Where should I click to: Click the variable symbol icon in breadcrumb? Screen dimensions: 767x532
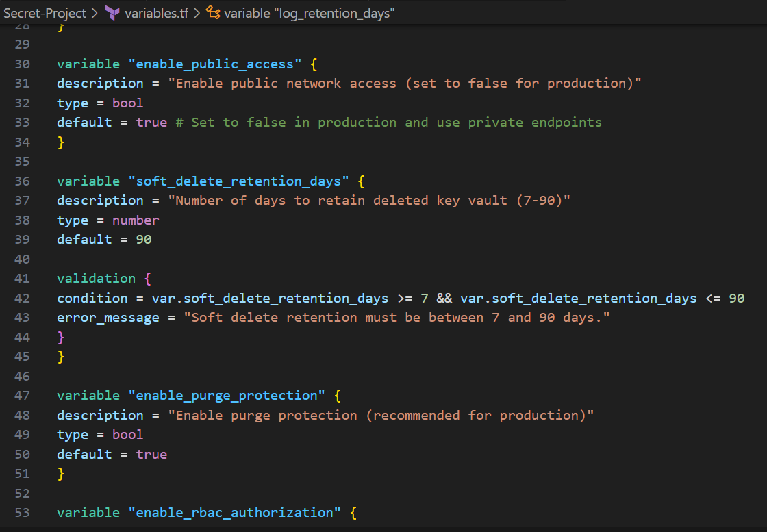pyautogui.click(x=213, y=13)
